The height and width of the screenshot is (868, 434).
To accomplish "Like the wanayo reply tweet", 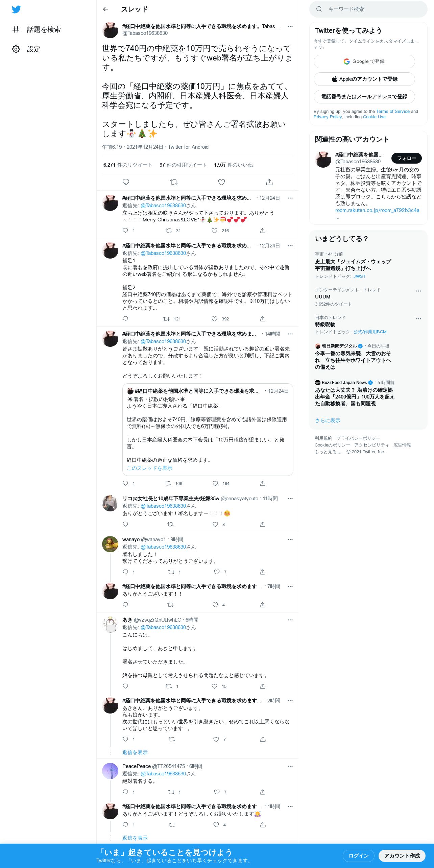I will [217, 572].
